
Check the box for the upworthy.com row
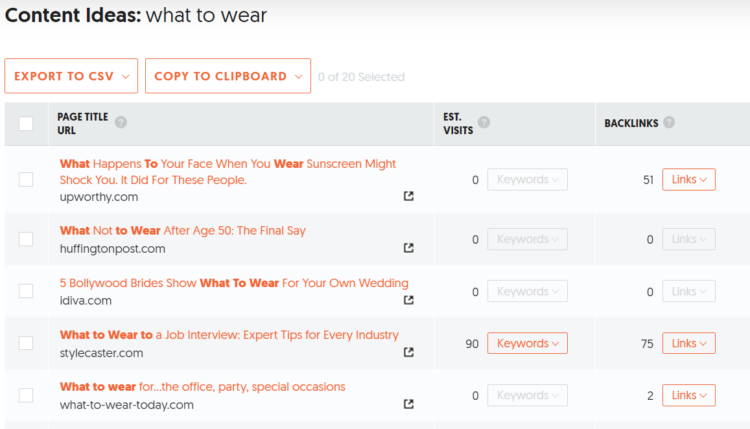(26, 180)
